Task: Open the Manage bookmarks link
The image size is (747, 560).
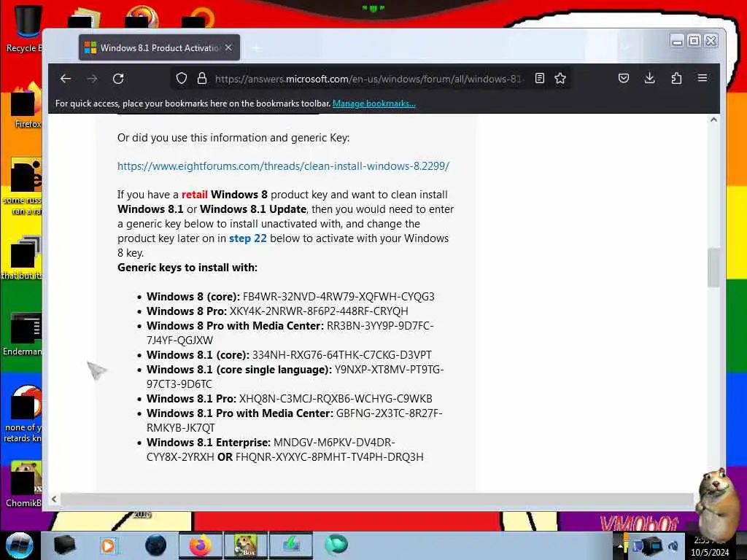Action: click(374, 104)
